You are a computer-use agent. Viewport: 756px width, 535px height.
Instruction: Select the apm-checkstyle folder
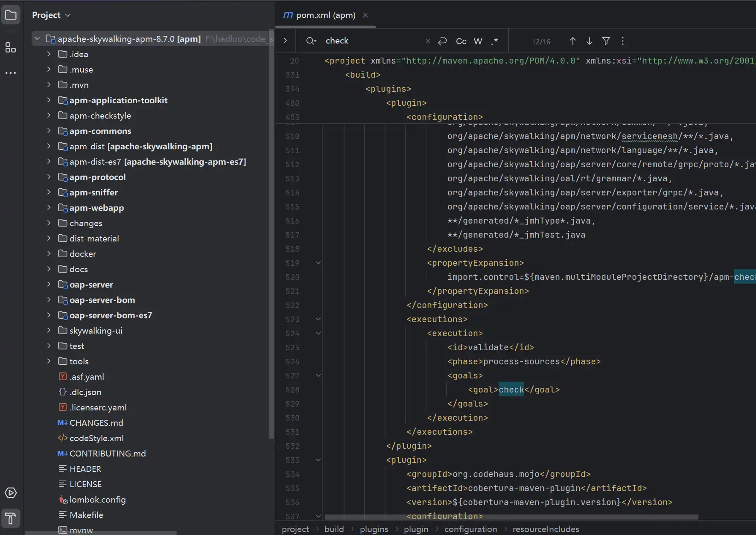coord(100,116)
